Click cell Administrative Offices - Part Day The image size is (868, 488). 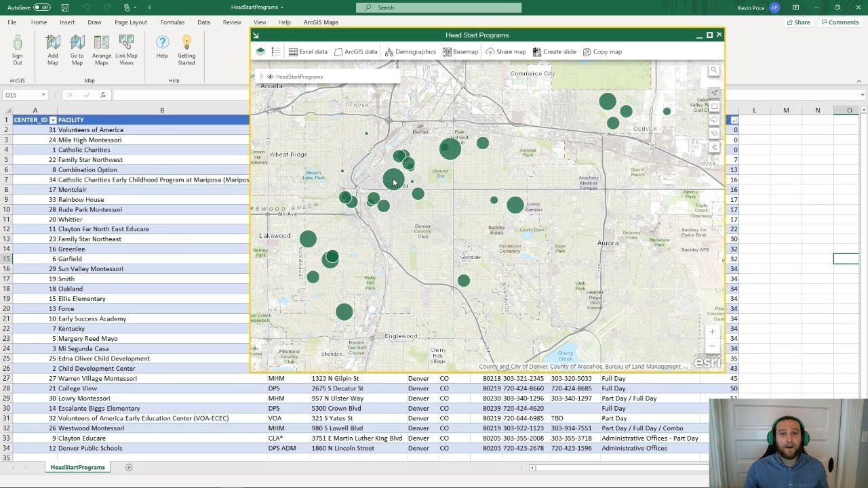pos(650,438)
